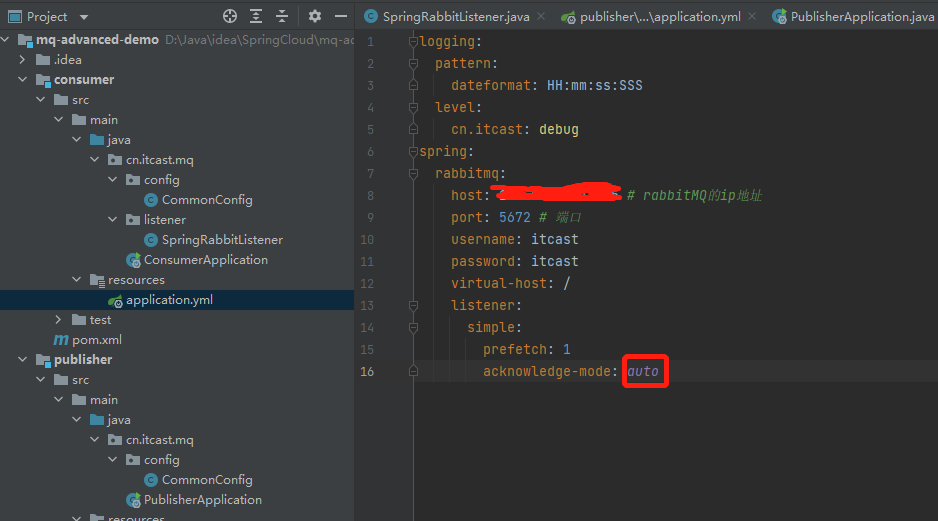Collapse consumer main folder
The image size is (938, 521).
58,120
